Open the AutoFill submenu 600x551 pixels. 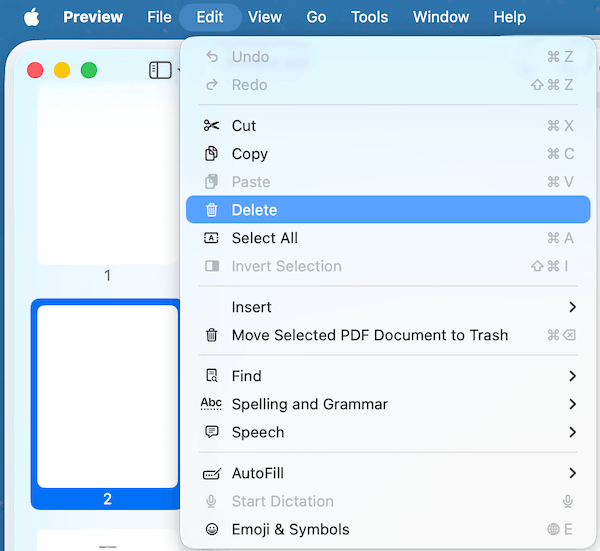coord(388,473)
